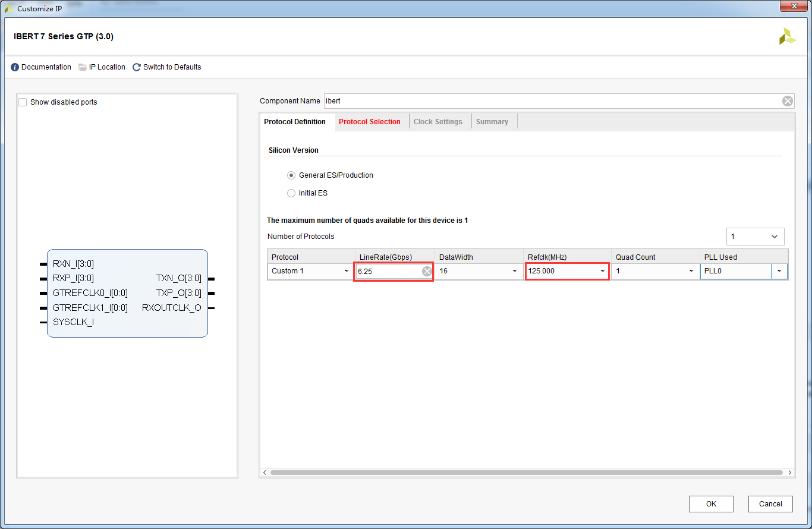Click the Cancel button
This screenshot has height=529, width=812.
[770, 504]
